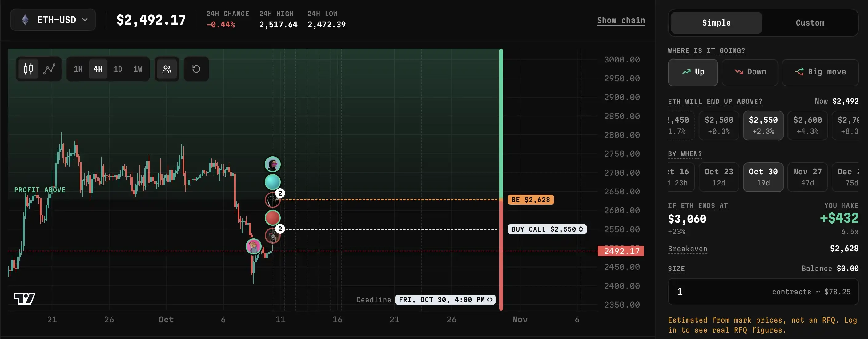Pick the $2,550 strike price

tap(763, 125)
